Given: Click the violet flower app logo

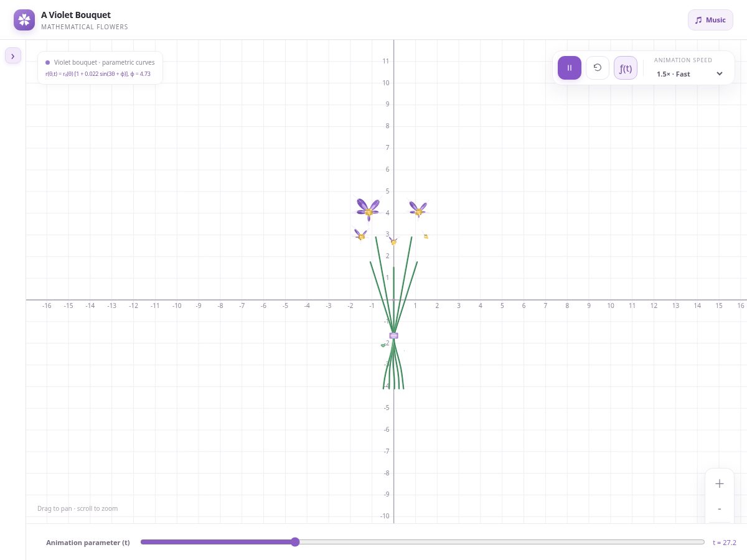Looking at the screenshot, I should pos(24,20).
